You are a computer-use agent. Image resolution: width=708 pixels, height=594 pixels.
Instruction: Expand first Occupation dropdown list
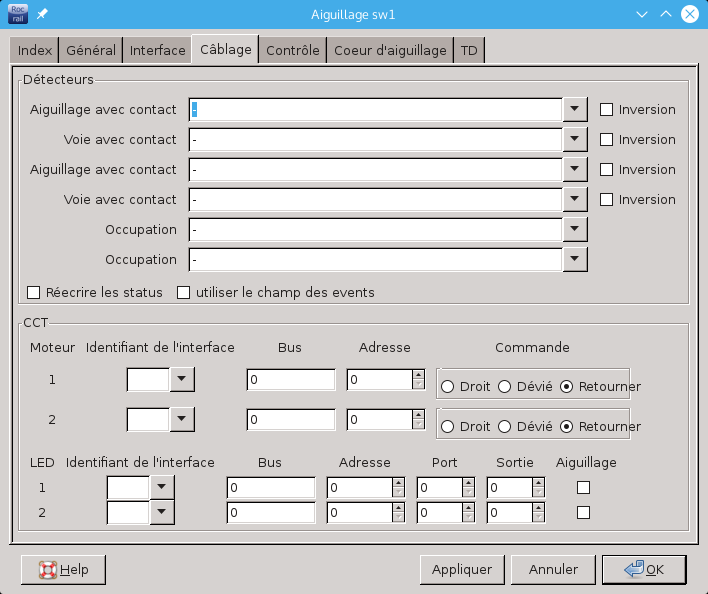[x=574, y=230]
